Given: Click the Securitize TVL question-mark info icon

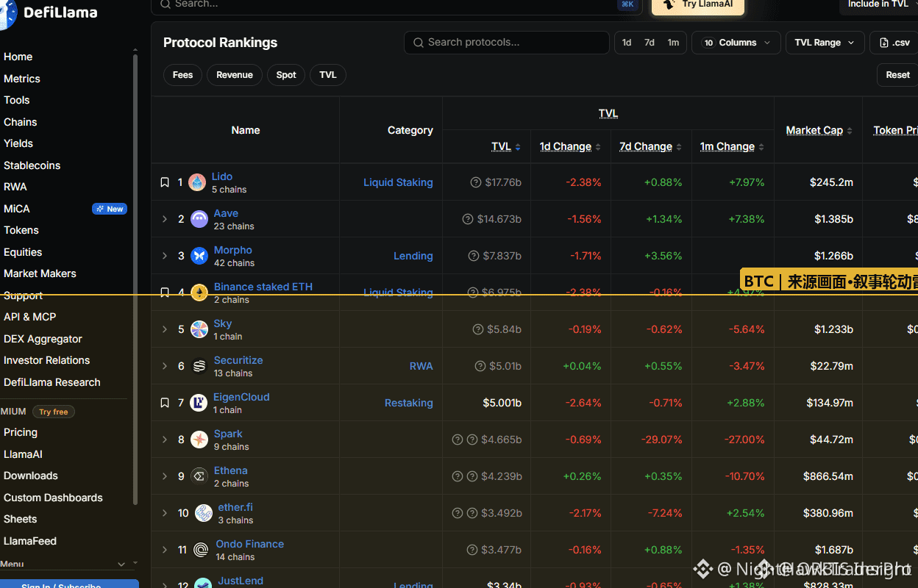Looking at the screenshot, I should (x=480, y=366).
